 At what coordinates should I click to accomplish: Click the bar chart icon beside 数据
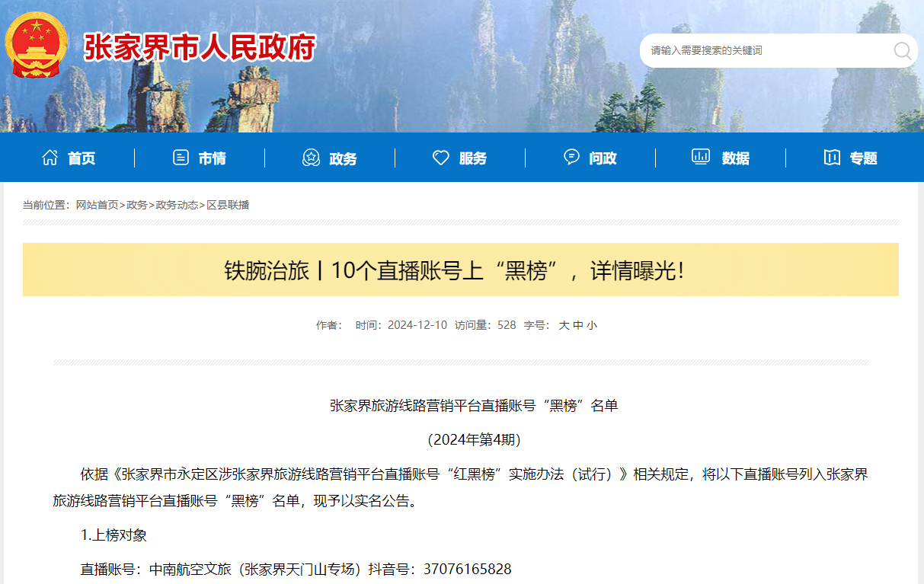(701, 158)
